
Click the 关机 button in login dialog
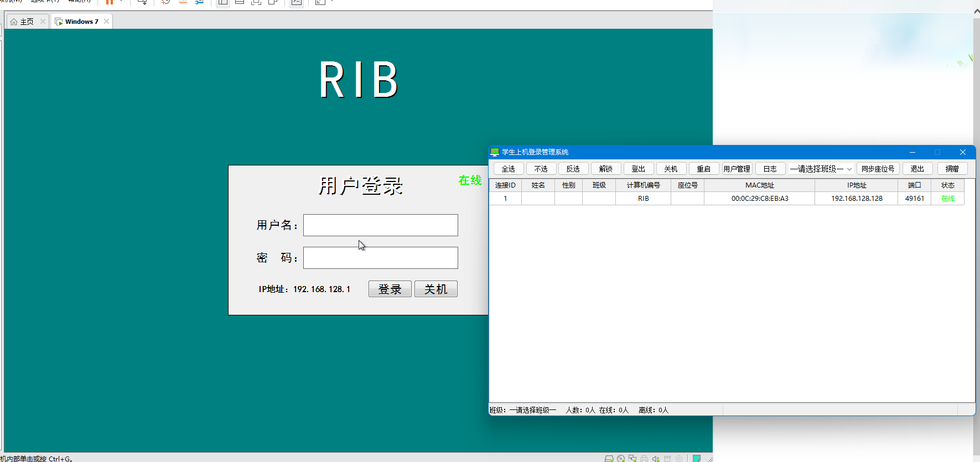(x=436, y=289)
